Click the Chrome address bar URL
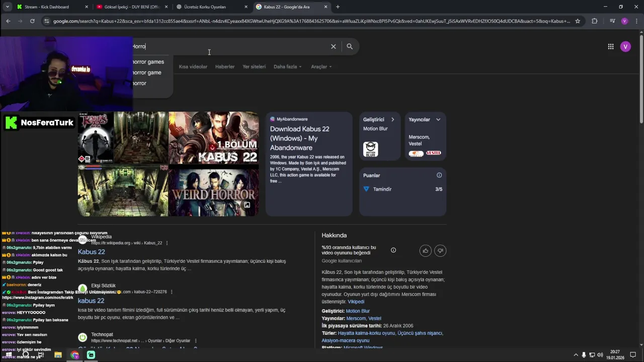This screenshot has height=362, width=644. 312,21
